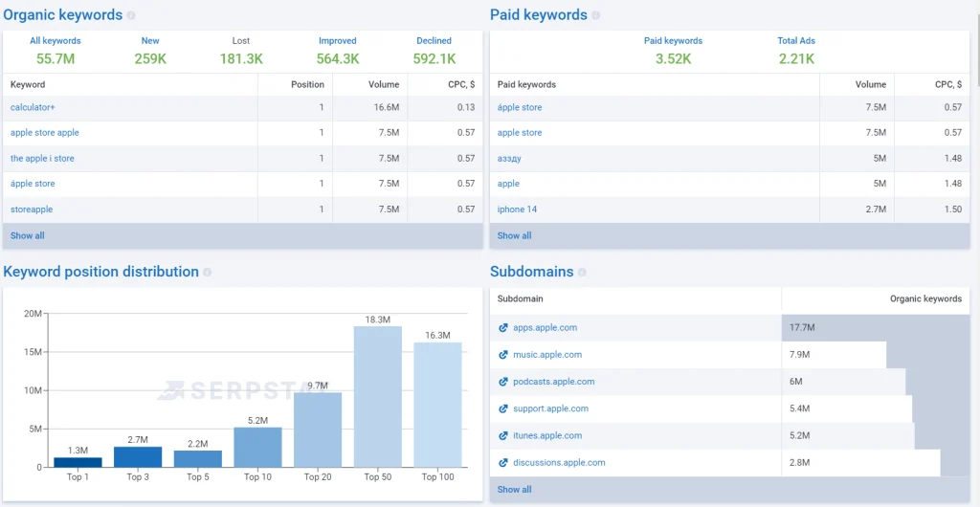Open podcasts.apple.com subdomain link
Viewport: 980px width, 507px height.
(554, 382)
